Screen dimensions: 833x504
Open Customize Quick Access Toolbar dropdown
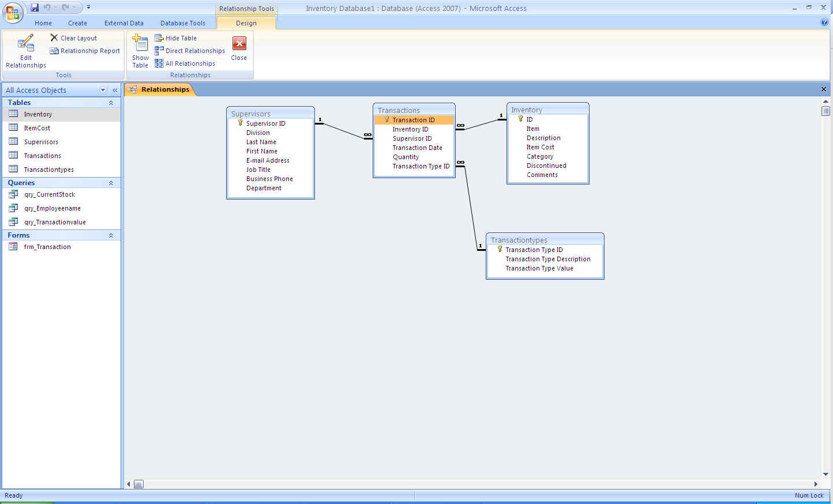pyautogui.click(x=88, y=7)
